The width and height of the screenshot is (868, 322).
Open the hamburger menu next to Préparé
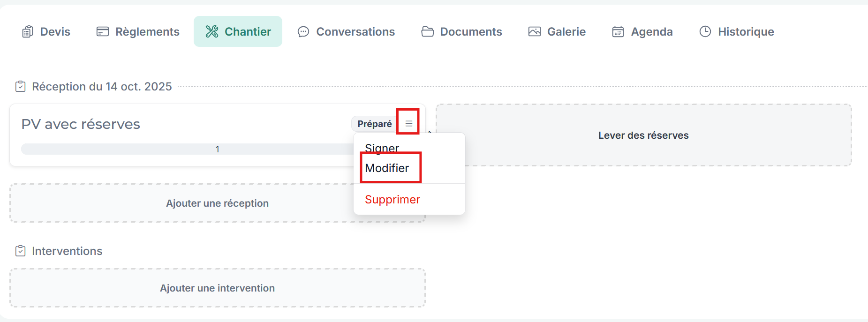(408, 124)
